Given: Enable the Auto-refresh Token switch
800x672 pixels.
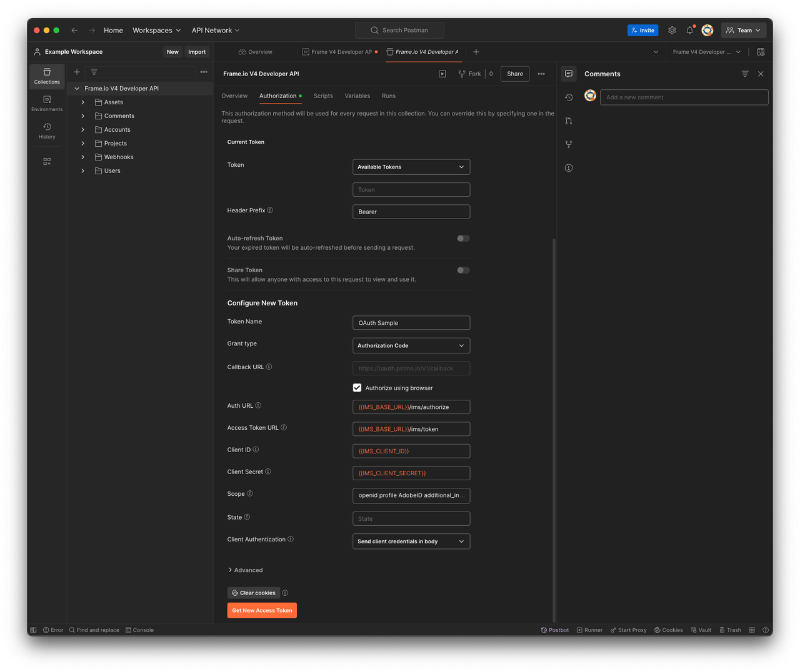Looking at the screenshot, I should (x=463, y=239).
